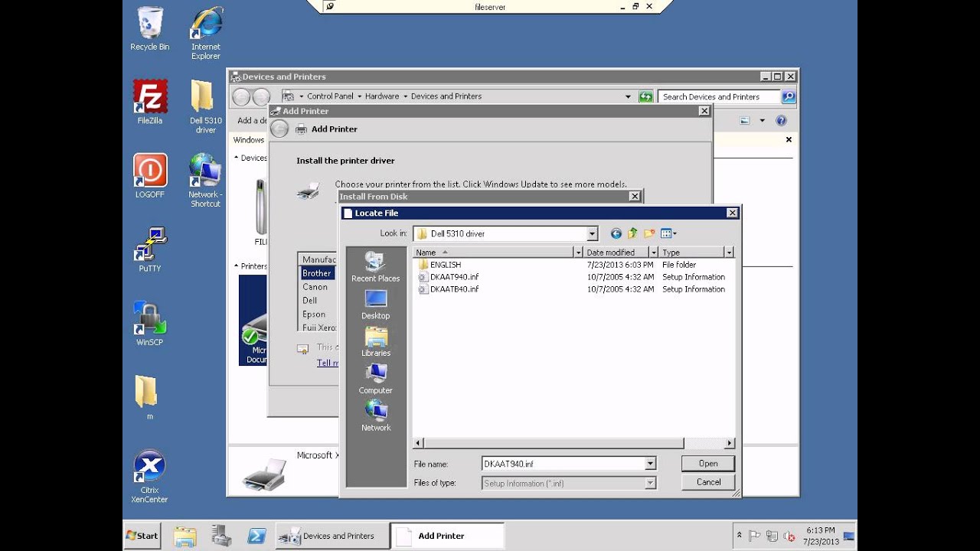The image size is (980, 551).
Task: Expand the address bar history dropdown
Action: click(629, 97)
